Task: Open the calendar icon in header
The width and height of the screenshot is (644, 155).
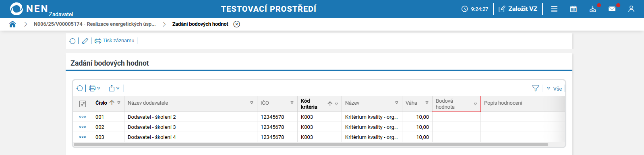Action: (x=574, y=9)
